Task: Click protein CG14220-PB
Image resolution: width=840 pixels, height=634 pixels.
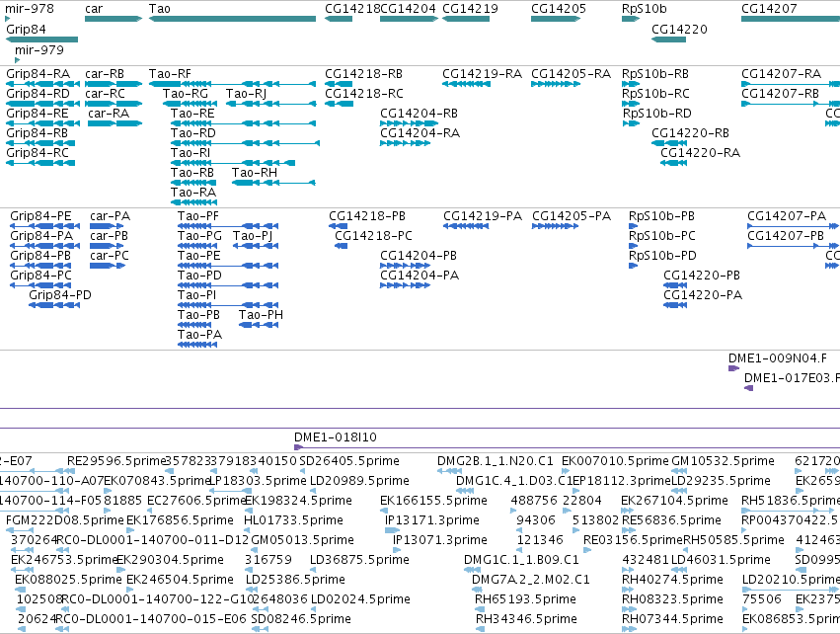Action: [675, 285]
